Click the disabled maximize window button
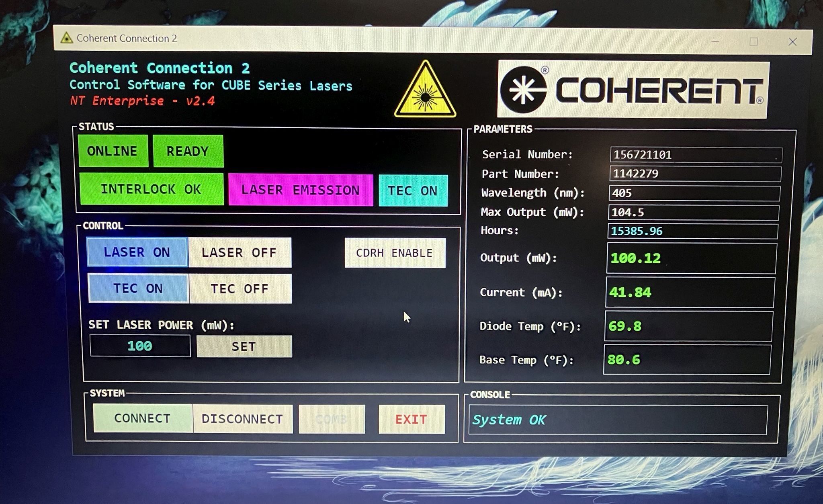The width and height of the screenshot is (823, 504). coord(754,41)
